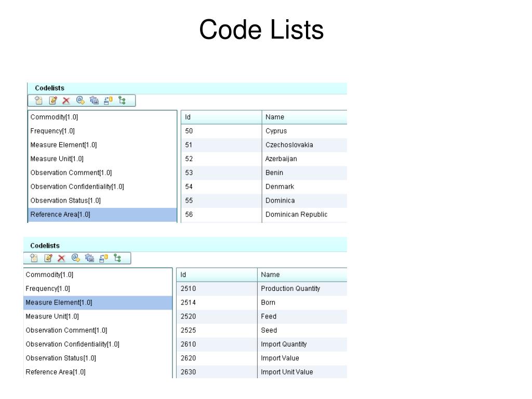The width and height of the screenshot is (532, 399).
Task: Select the Azerbaijan name cell
Action: coord(304,159)
